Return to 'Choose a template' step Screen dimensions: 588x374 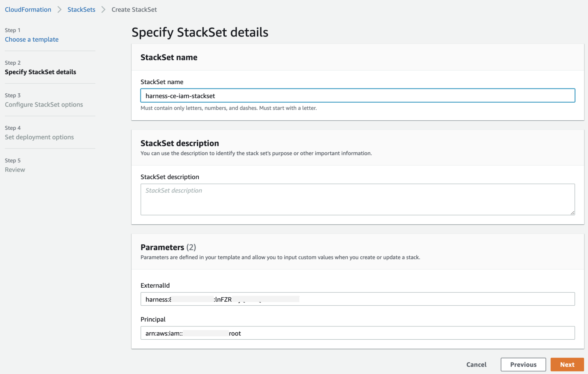point(32,39)
